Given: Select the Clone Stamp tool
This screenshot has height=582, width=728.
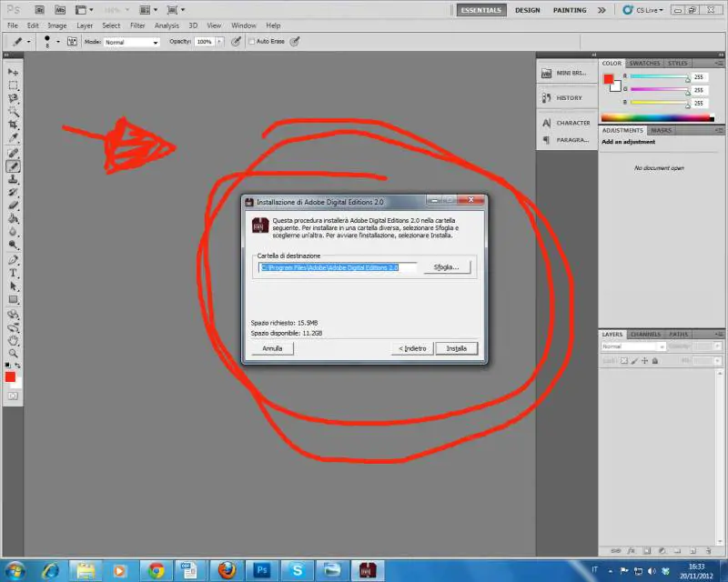Looking at the screenshot, I should (13, 179).
